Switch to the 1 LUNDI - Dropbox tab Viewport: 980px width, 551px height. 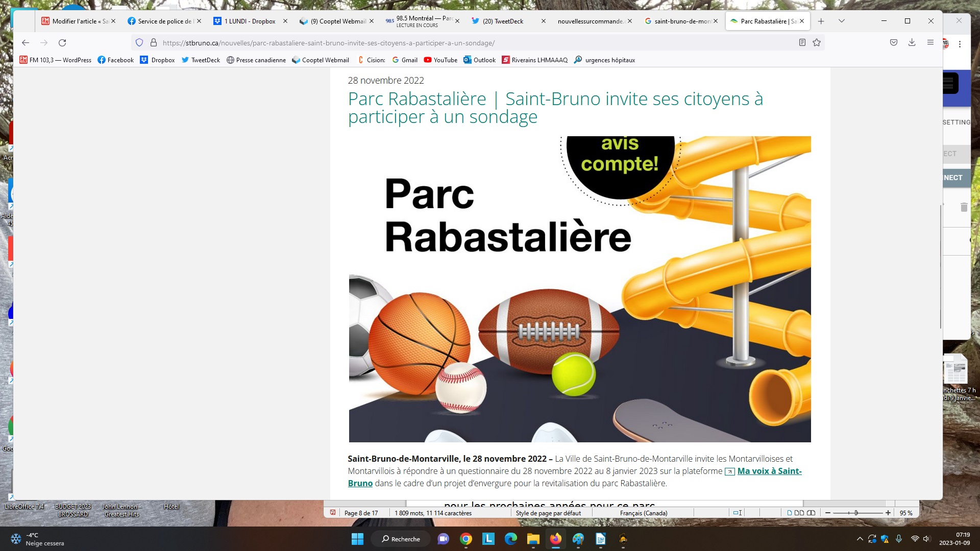click(x=251, y=21)
